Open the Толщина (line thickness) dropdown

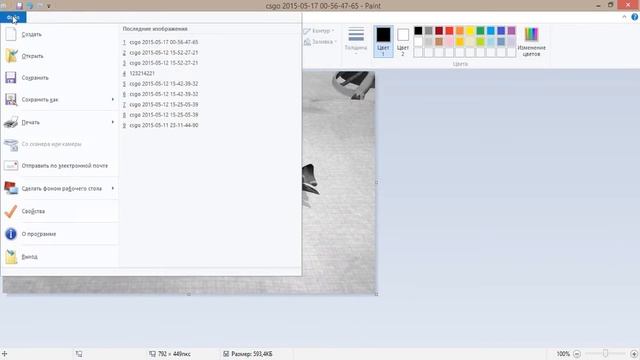pyautogui.click(x=356, y=40)
